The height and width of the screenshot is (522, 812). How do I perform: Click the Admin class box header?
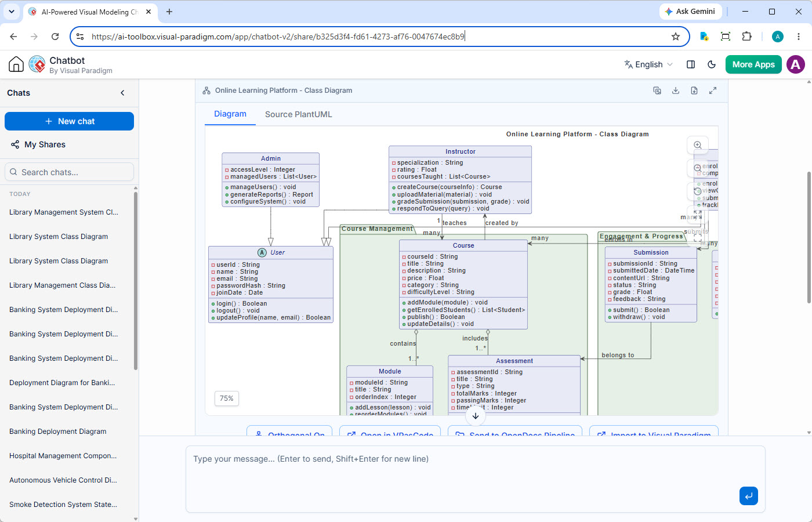click(x=271, y=158)
